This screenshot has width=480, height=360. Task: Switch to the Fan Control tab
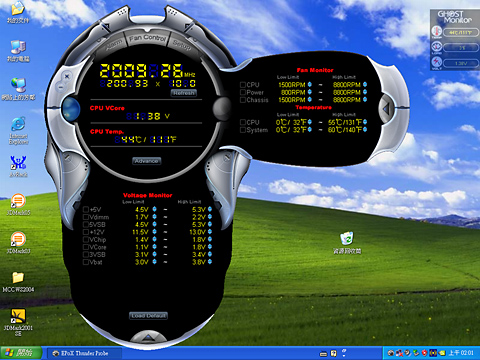tap(147, 38)
